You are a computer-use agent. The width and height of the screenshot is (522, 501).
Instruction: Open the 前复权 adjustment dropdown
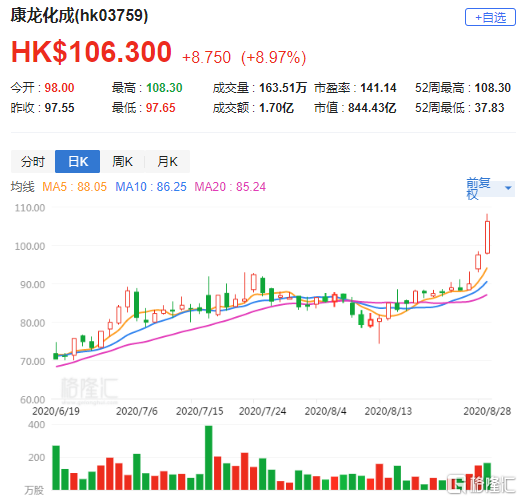pyautogui.click(x=490, y=188)
